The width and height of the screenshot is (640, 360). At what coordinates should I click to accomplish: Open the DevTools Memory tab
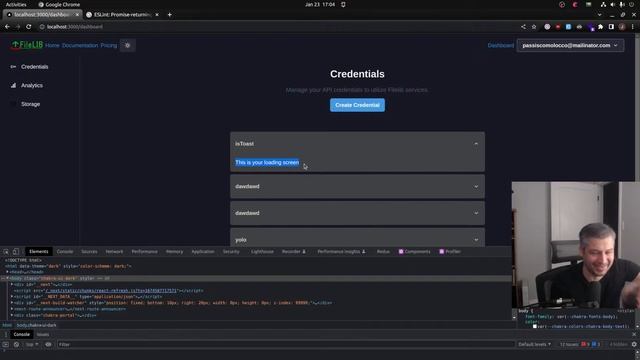[x=174, y=252]
